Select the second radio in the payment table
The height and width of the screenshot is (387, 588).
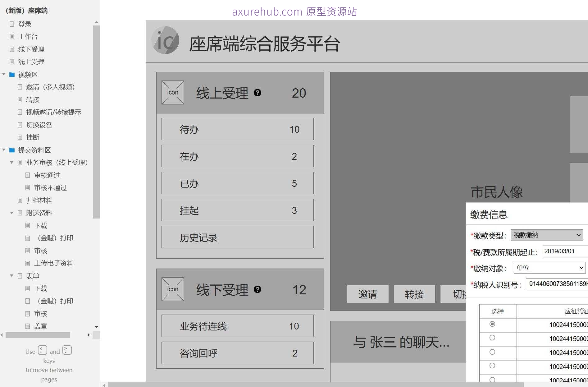click(x=492, y=339)
